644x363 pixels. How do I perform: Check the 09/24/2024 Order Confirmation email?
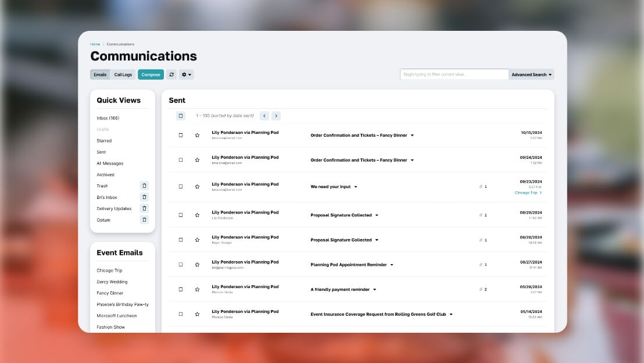181,160
